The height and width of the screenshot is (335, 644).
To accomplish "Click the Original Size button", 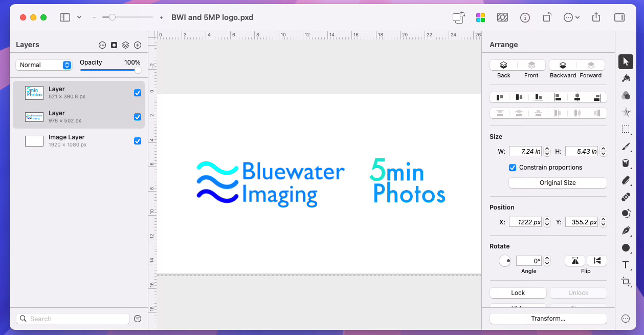I will coord(558,183).
